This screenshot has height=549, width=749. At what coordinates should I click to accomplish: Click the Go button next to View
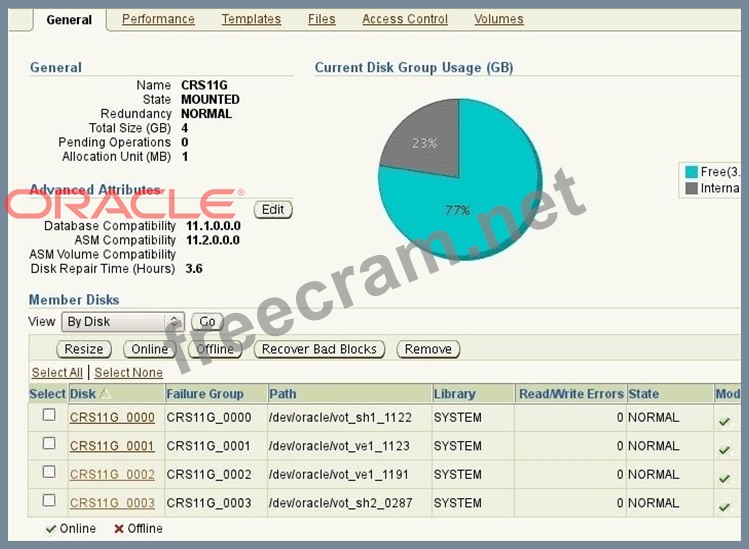207,322
